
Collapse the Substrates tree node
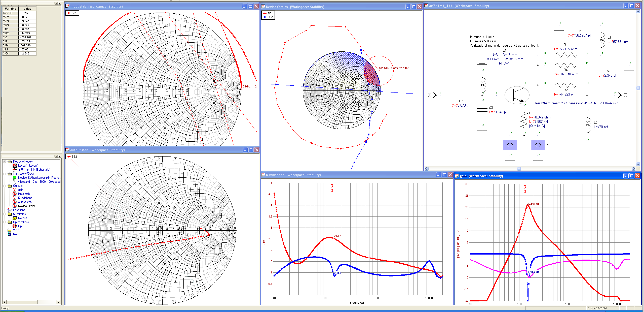[5, 214]
